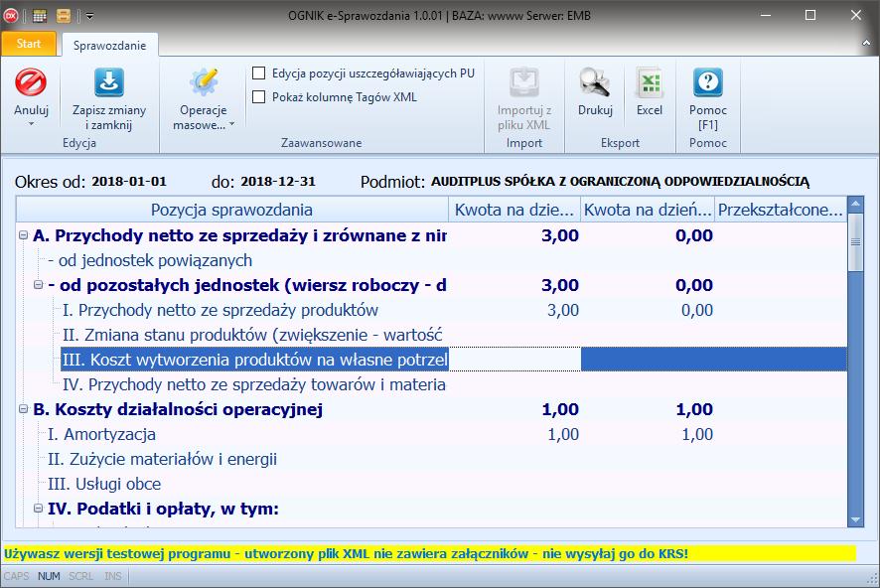The image size is (880, 588).
Task: Select row IV. Przychody netto ze sprzedaży towarów
Action: [x=431, y=384]
